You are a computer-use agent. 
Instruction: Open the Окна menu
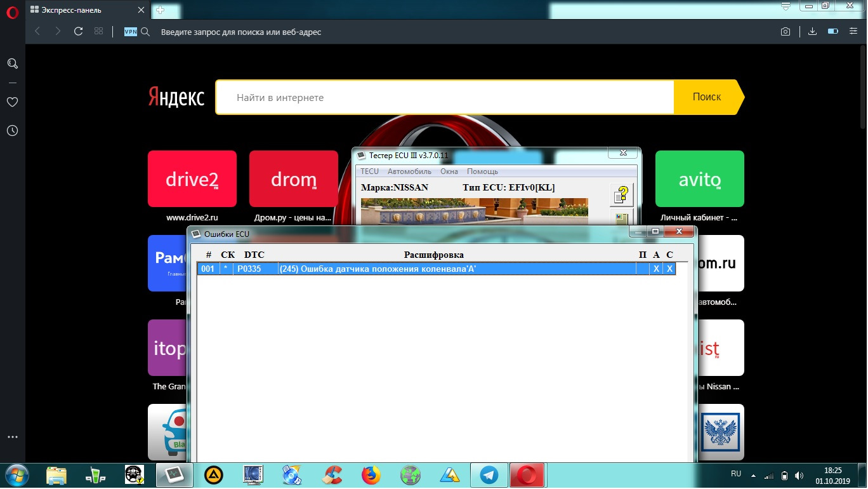coord(449,171)
